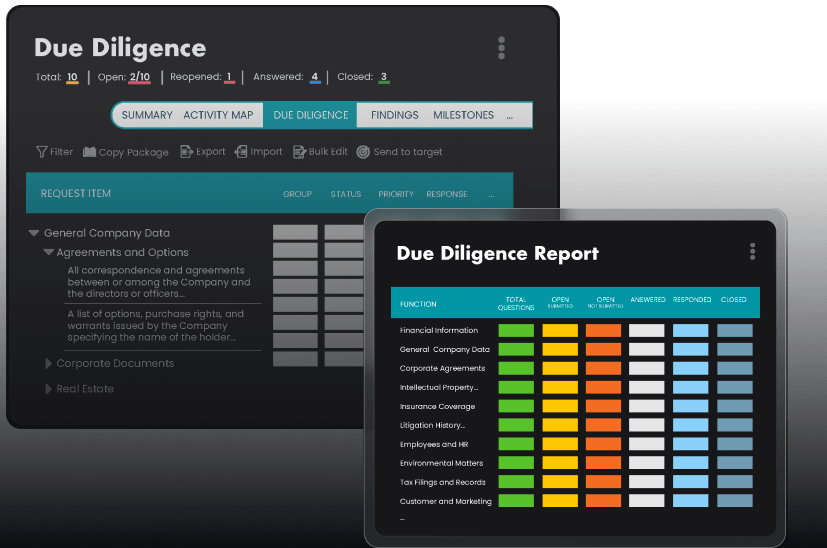Sort by the Priority column header
The height and width of the screenshot is (548, 827).
click(x=396, y=194)
